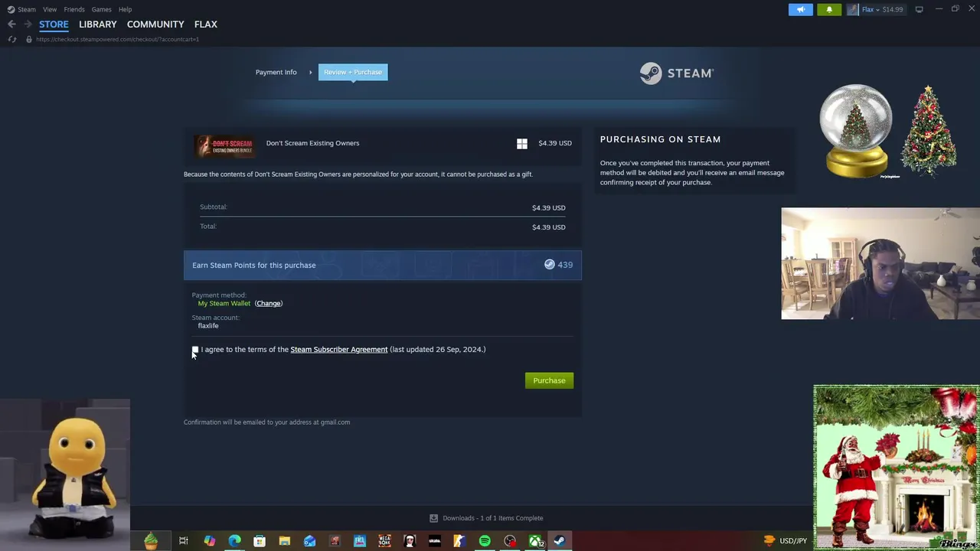The height and width of the screenshot is (551, 980).
Task: Click the Steam logo in the checkout header
Action: click(x=677, y=73)
